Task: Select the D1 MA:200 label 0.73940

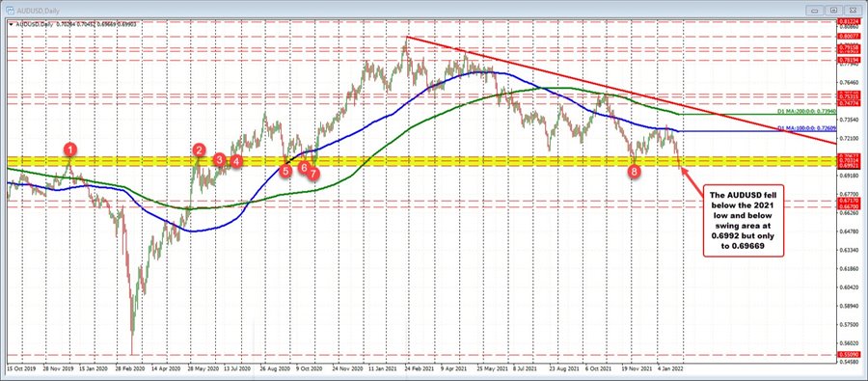Action: [x=806, y=111]
